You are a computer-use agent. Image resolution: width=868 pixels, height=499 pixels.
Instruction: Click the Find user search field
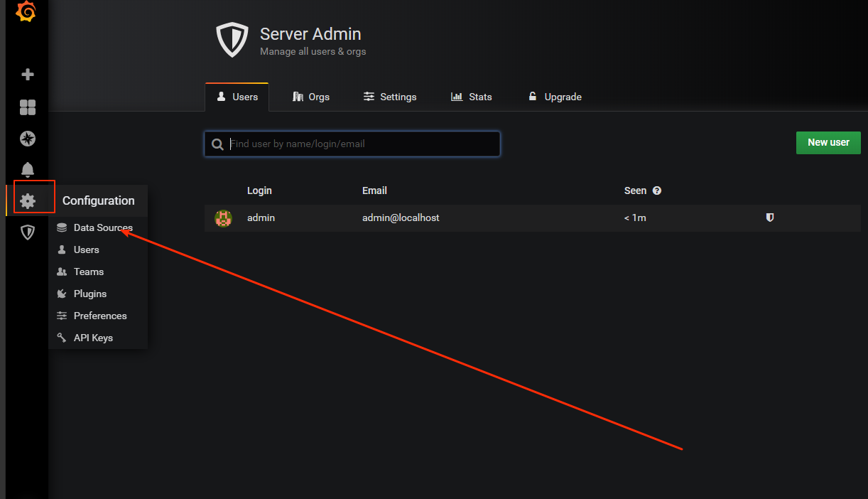click(352, 144)
